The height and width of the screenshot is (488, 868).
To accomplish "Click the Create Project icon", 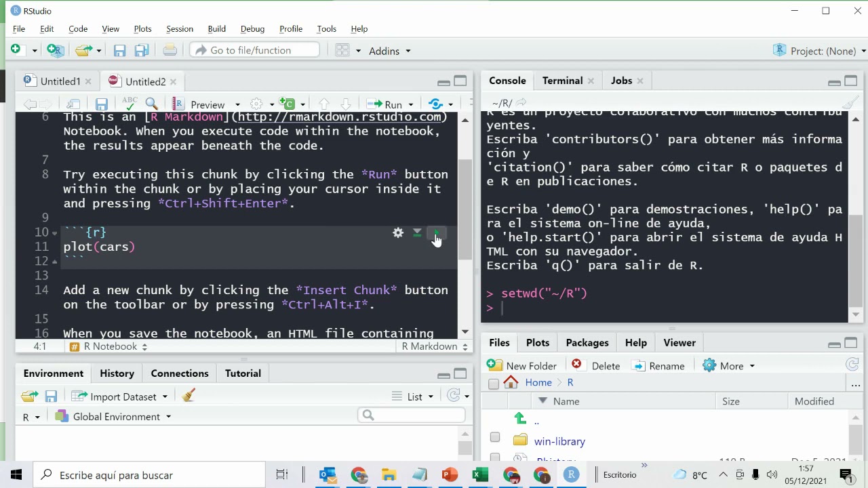I will coord(55,50).
